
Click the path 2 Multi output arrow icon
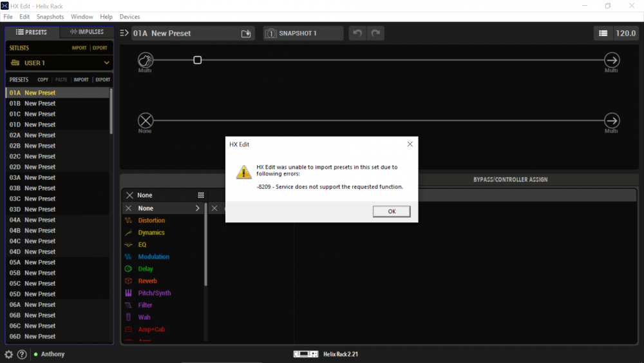point(612,121)
